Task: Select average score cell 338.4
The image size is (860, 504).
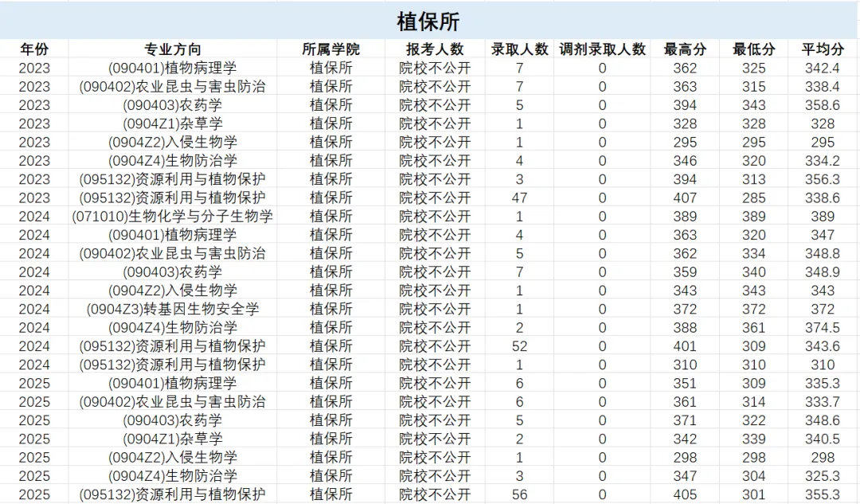Action: [x=823, y=87]
